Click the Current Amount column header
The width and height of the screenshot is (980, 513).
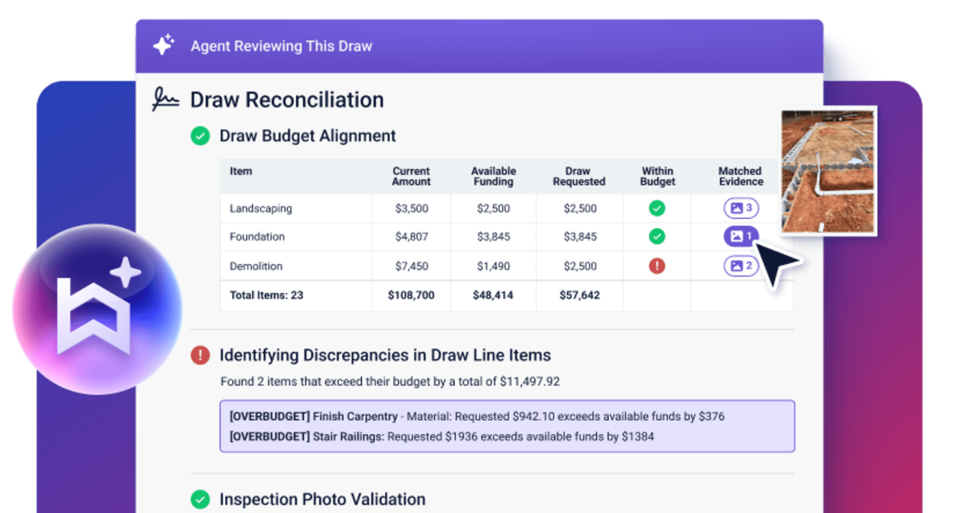pyautogui.click(x=411, y=176)
